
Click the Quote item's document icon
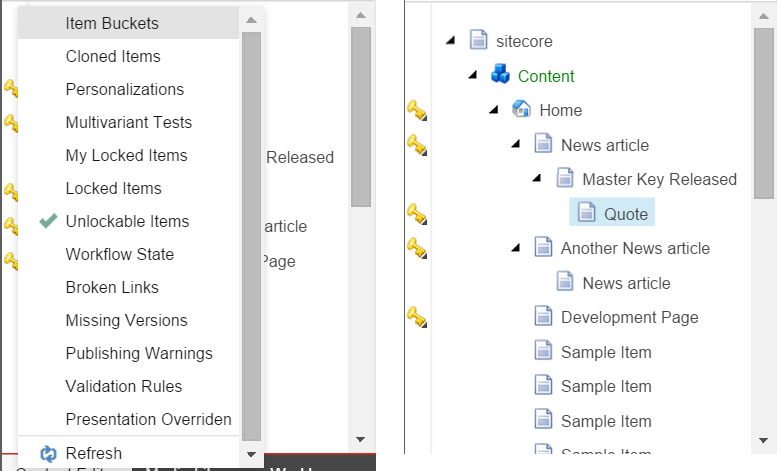pyautogui.click(x=586, y=213)
